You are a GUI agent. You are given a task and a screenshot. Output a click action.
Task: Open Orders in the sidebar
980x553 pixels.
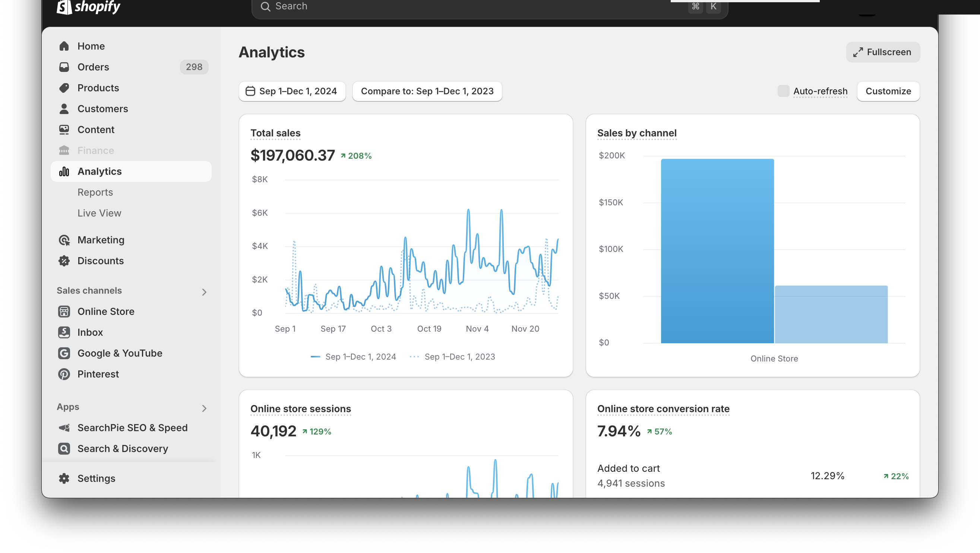click(x=131, y=67)
